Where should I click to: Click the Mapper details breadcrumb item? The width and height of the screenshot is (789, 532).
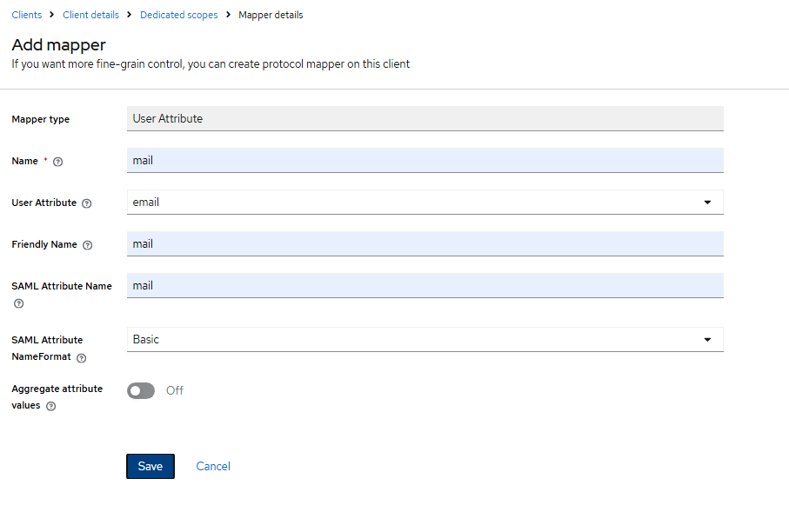[271, 15]
